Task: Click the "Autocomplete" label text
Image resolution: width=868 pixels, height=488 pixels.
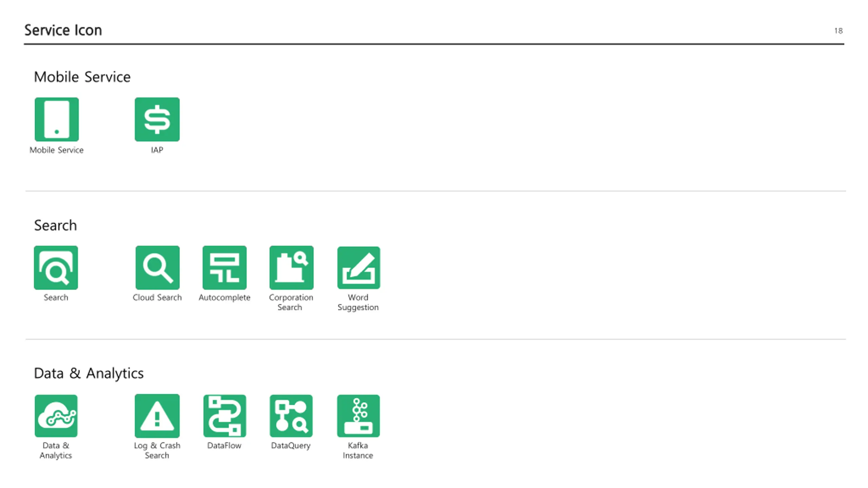Action: (224, 298)
